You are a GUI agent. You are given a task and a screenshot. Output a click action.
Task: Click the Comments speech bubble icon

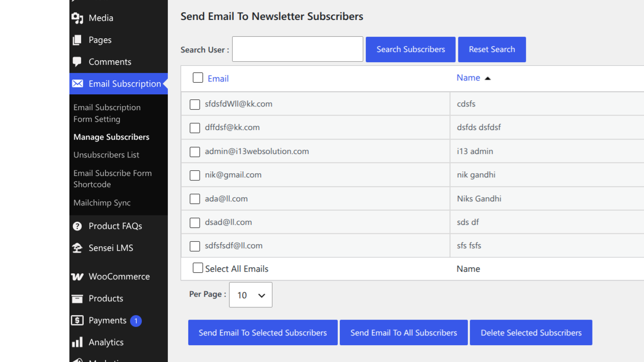tap(77, 62)
